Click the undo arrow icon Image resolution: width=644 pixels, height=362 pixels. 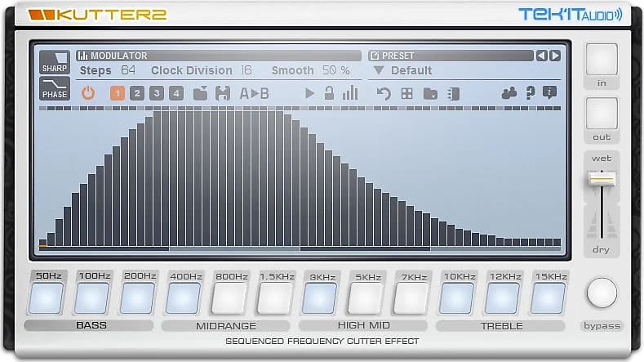(384, 94)
